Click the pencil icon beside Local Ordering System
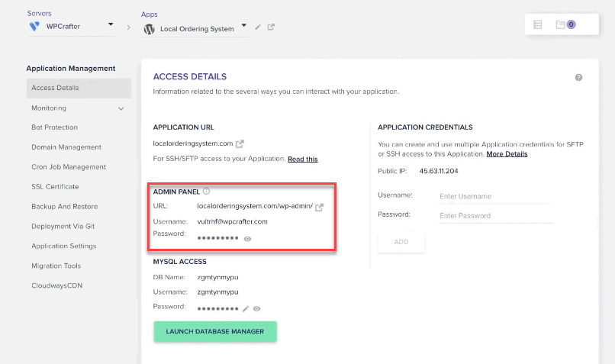 click(x=258, y=27)
